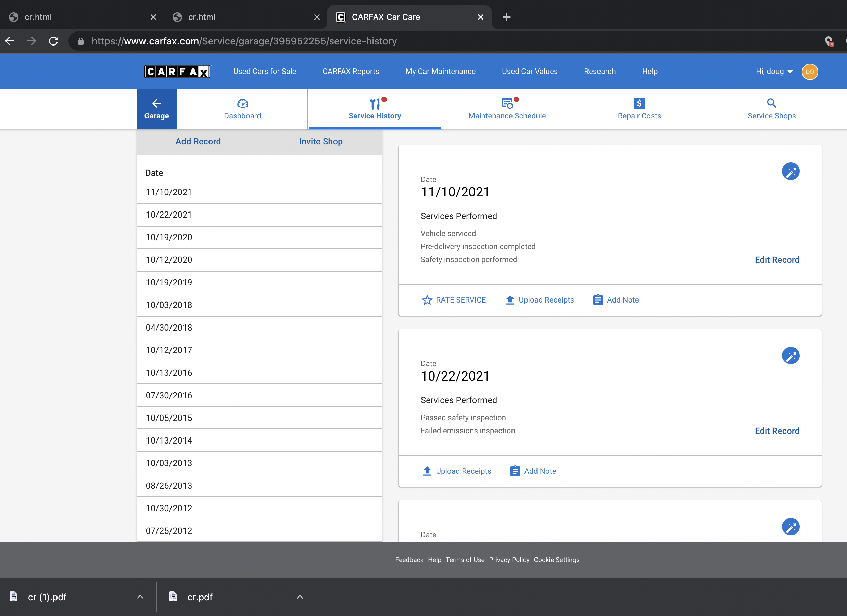The height and width of the screenshot is (616, 847).
Task: Go back with the browser back arrow
Action: [10, 41]
